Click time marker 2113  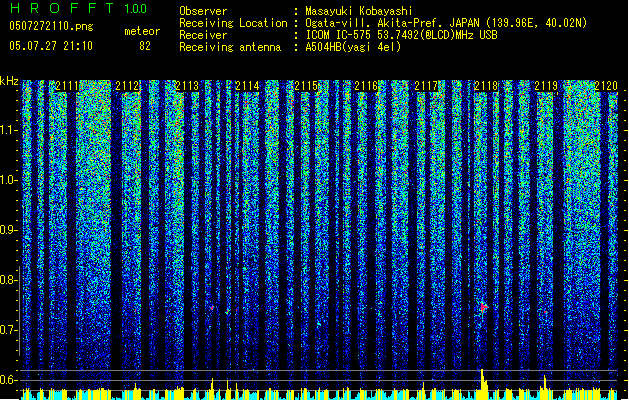tap(187, 86)
